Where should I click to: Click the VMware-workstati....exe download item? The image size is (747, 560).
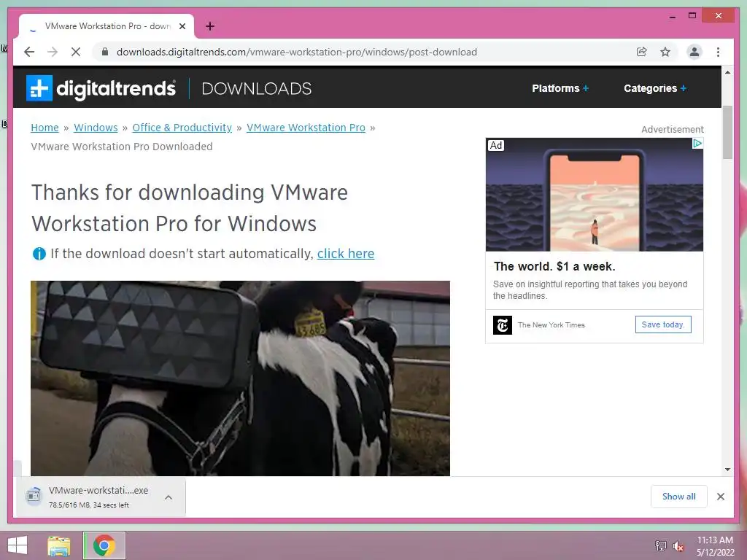(x=101, y=497)
